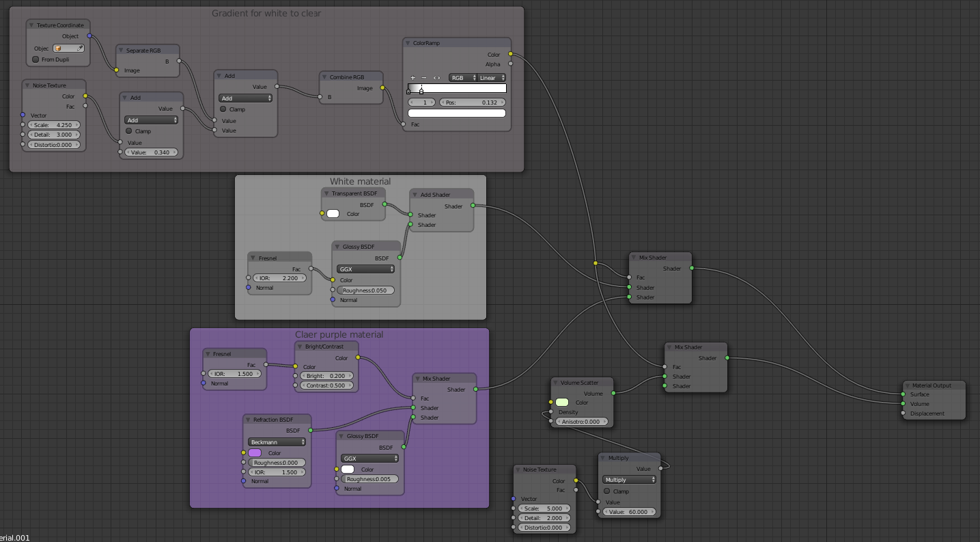Open GGX dropdown on Glossy BSDF with Roughness 0.005
Image resolution: width=980 pixels, height=542 pixels.
[369, 459]
